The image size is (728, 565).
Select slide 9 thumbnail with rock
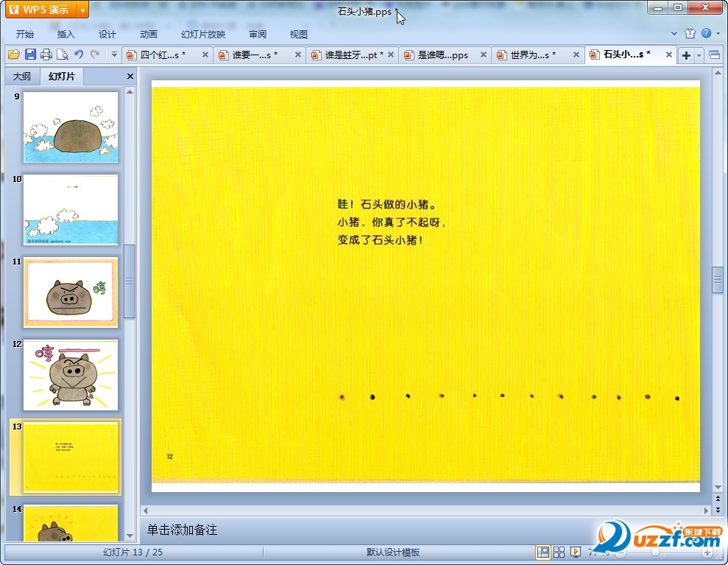(x=71, y=127)
